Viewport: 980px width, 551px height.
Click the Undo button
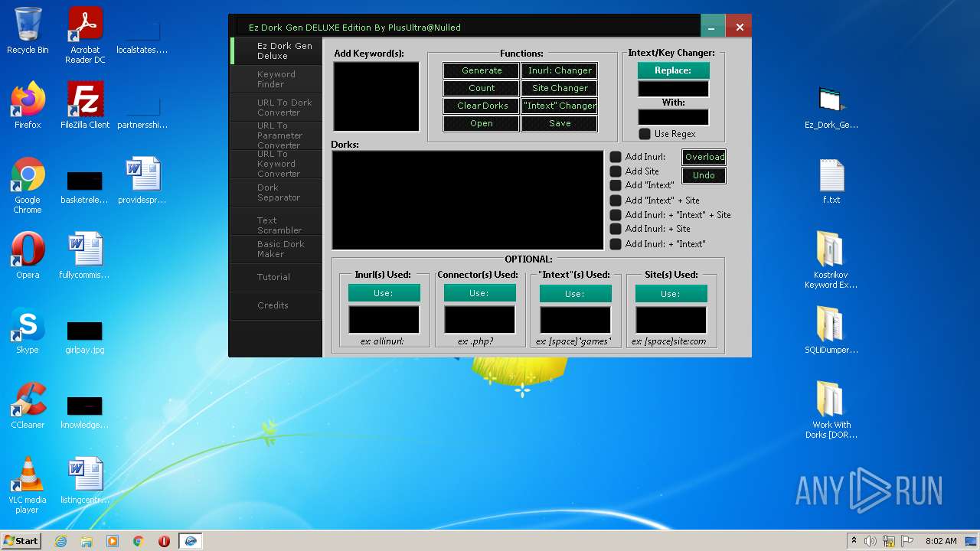[704, 175]
